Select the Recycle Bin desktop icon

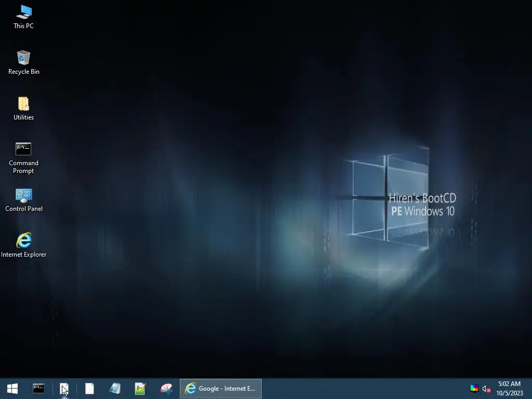point(23,63)
